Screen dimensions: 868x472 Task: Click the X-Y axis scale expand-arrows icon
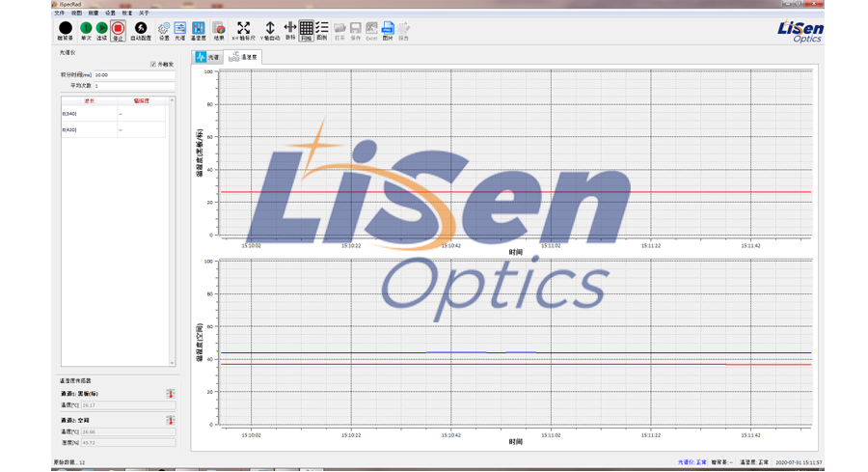pyautogui.click(x=244, y=31)
